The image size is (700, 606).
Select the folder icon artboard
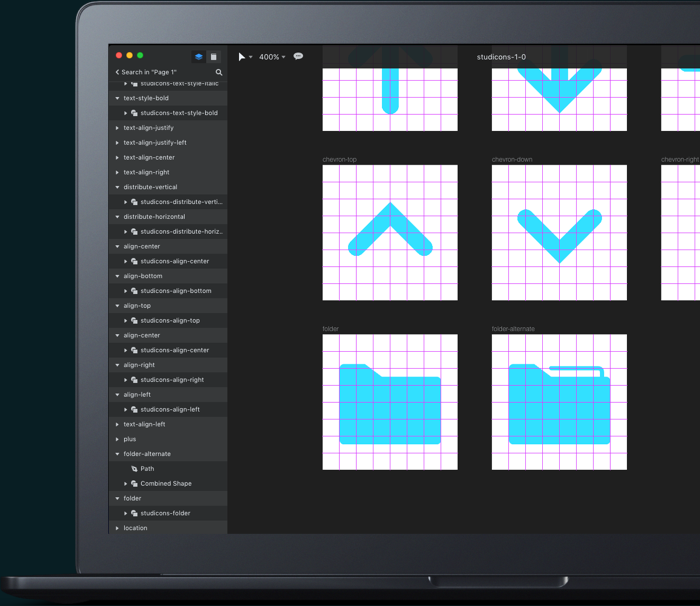click(x=390, y=402)
